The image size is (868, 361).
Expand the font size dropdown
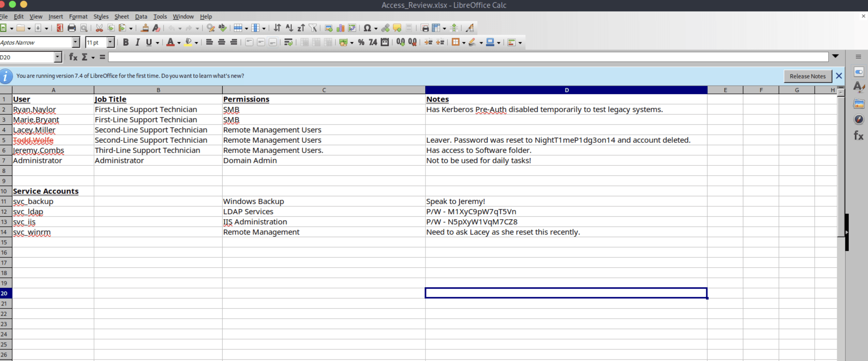pyautogui.click(x=110, y=43)
